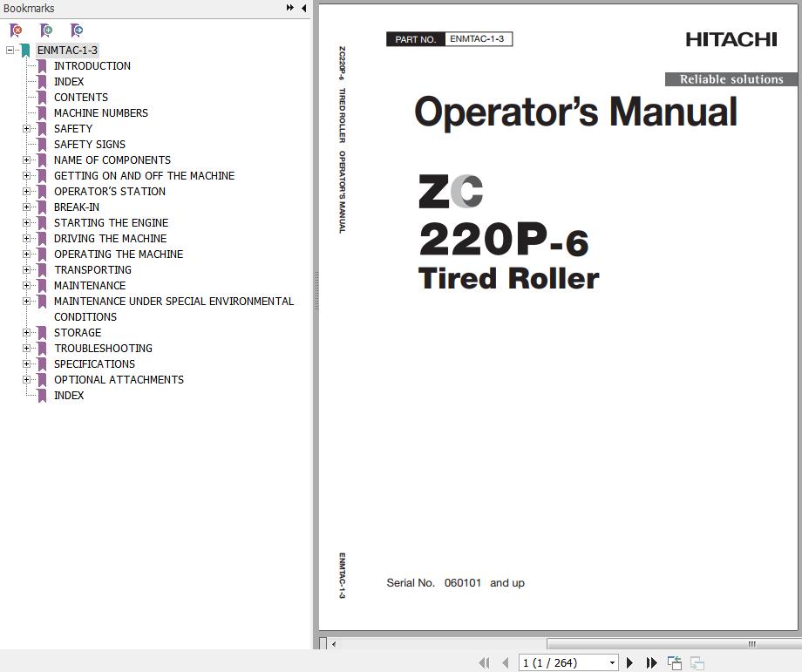
Task: Click INTRODUCTION bookmark ribbon icon
Action: coord(42,66)
